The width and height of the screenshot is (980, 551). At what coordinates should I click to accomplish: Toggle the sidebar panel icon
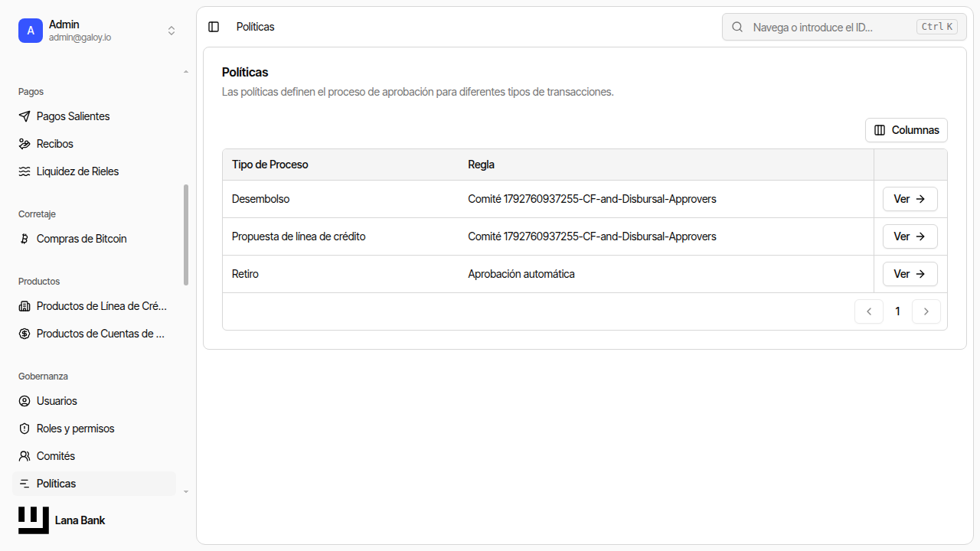(x=214, y=27)
